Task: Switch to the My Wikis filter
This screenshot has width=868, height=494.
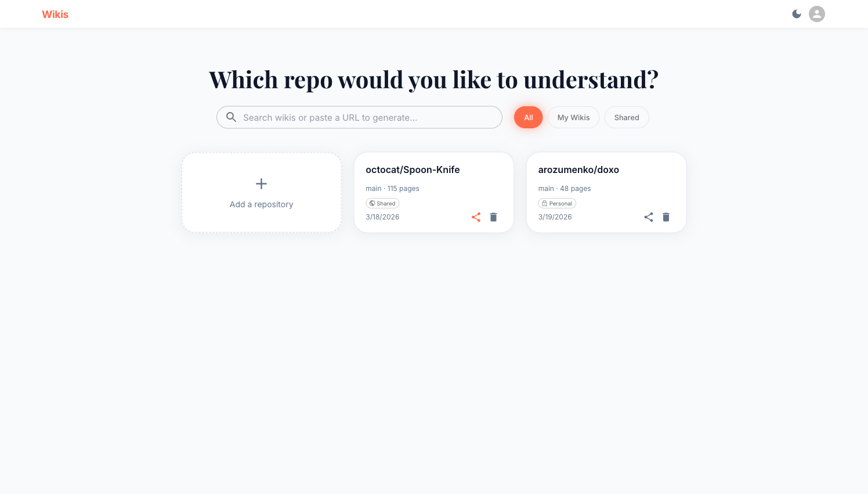Action: pyautogui.click(x=573, y=117)
